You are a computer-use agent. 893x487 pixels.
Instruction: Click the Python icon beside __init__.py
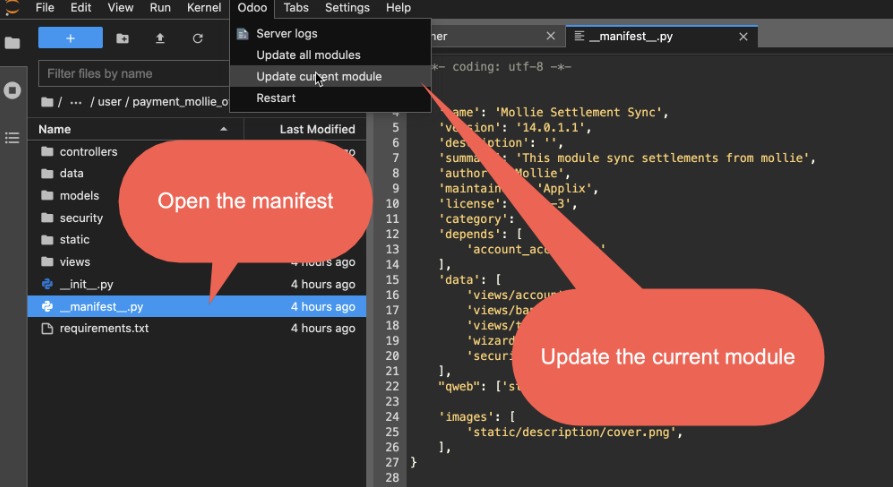click(x=47, y=284)
